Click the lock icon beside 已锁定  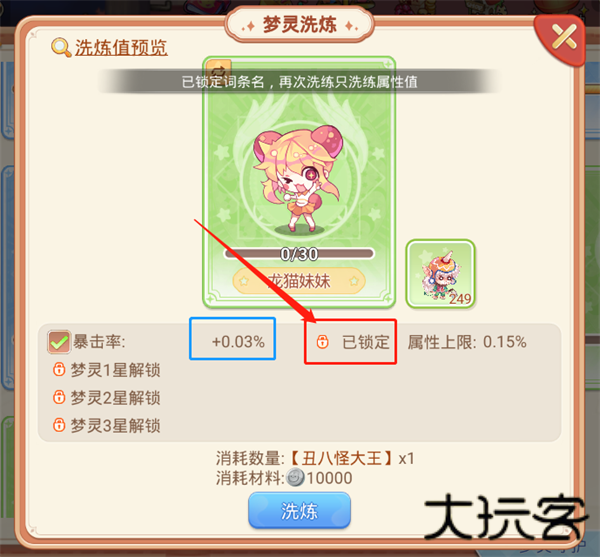[x=322, y=342]
